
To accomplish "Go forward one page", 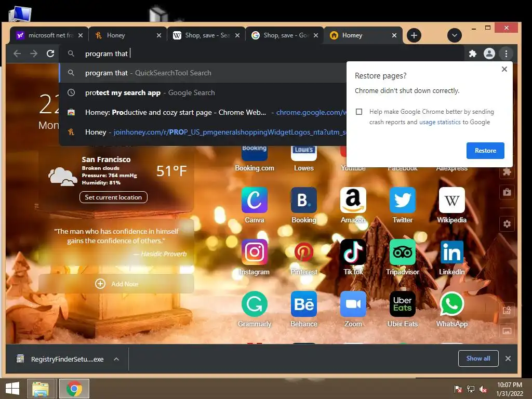I will [x=34, y=54].
